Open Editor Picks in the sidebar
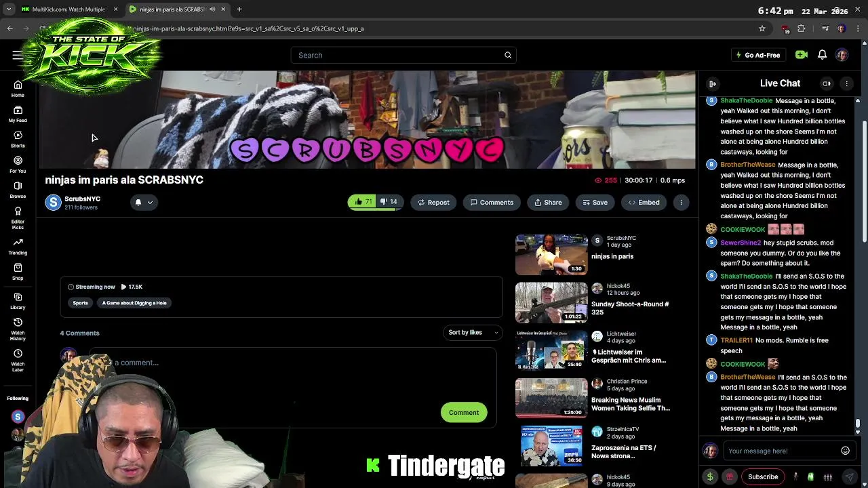Viewport: 868px width, 488px height. [x=18, y=218]
